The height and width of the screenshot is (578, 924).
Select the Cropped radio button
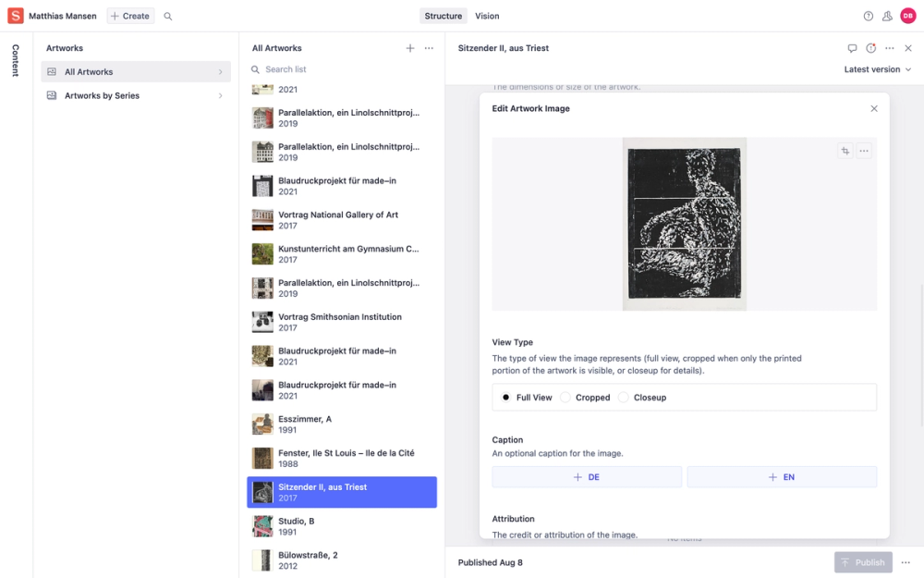pos(565,398)
